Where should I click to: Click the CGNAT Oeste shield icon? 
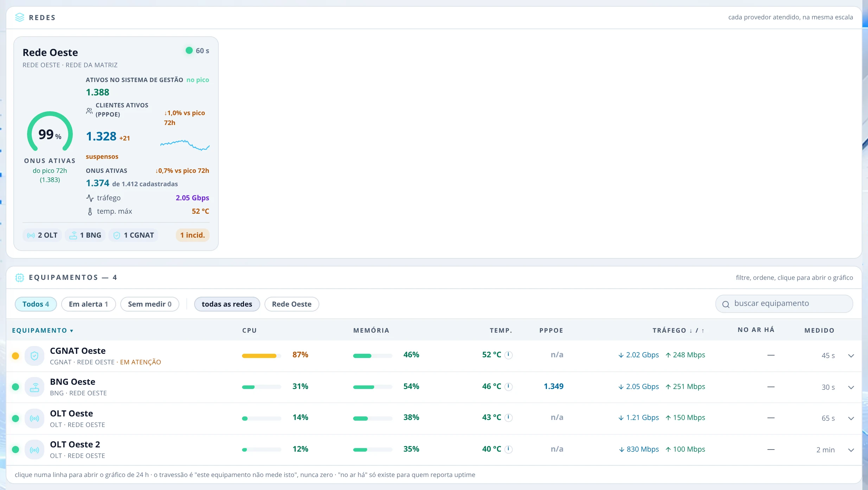(34, 356)
